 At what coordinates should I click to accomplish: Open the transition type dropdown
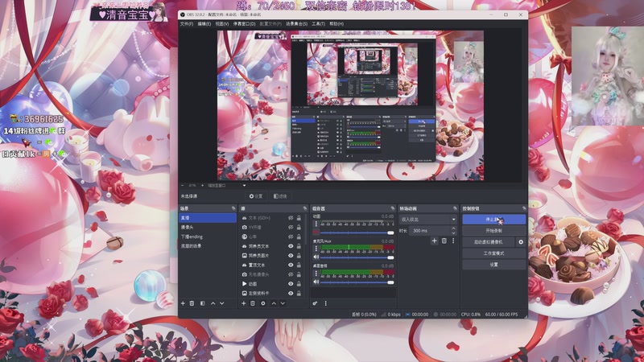pyautogui.click(x=428, y=220)
